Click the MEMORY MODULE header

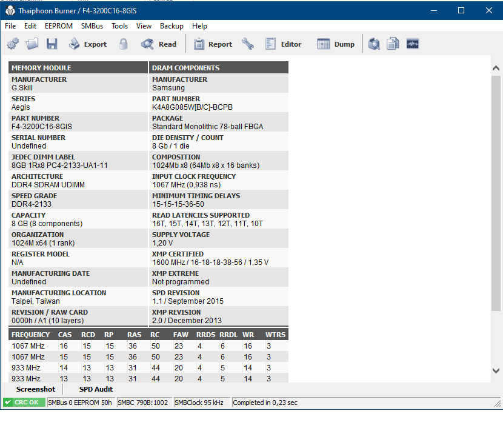(x=78, y=68)
